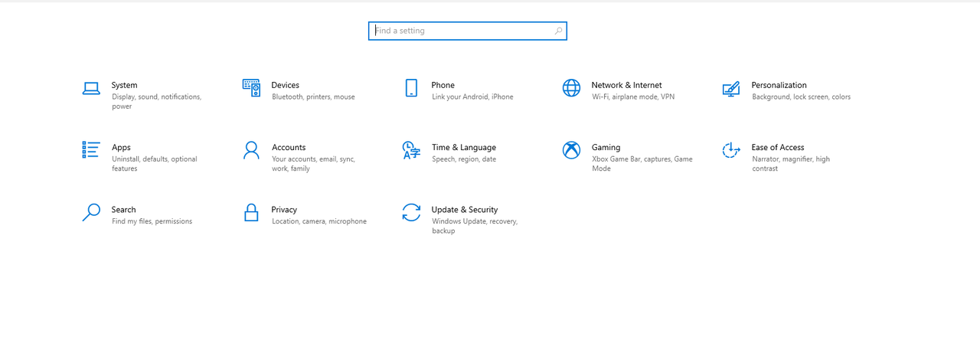The image size is (980, 340).
Task: Click 'Narrator, magnifier, high contrast' description
Action: pos(791,164)
